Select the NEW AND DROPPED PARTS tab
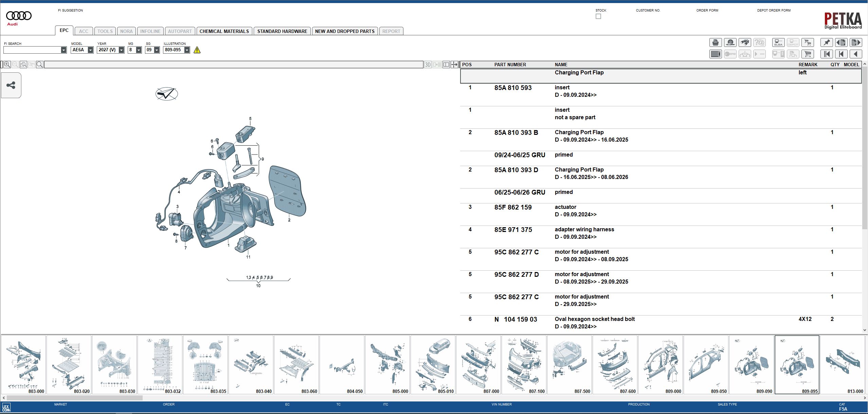Screen dimensions: 868x414 tap(345, 31)
